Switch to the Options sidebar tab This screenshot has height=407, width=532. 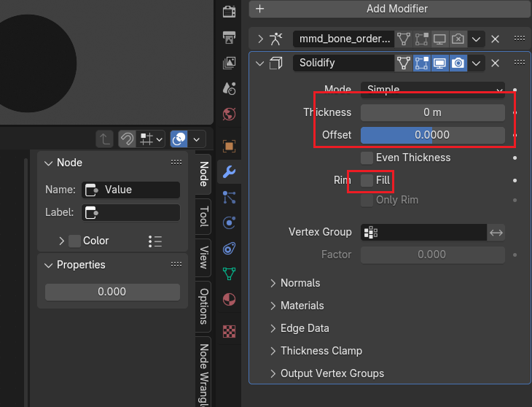204,306
